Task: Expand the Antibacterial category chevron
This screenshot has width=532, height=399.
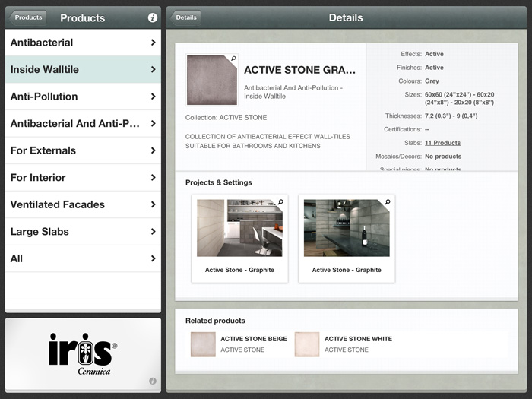Action: [154, 43]
